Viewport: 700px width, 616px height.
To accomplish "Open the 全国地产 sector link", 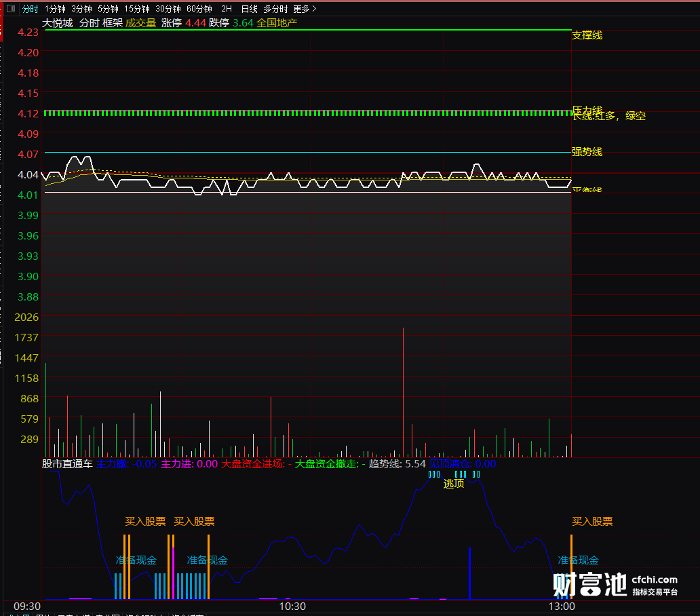I will pos(277,23).
